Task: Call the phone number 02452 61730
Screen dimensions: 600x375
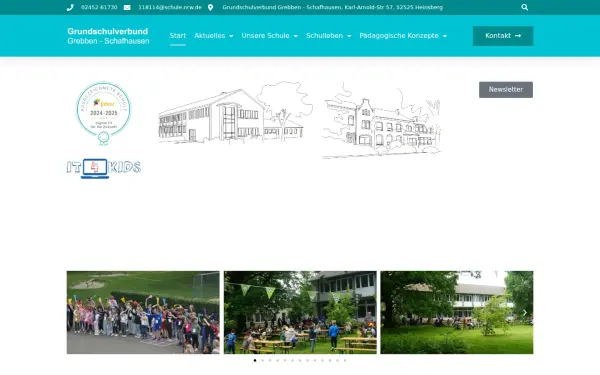Action: pos(99,7)
